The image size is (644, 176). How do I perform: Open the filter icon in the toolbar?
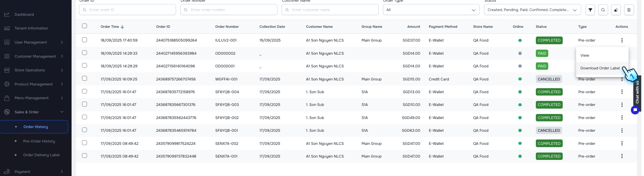(x=590, y=10)
